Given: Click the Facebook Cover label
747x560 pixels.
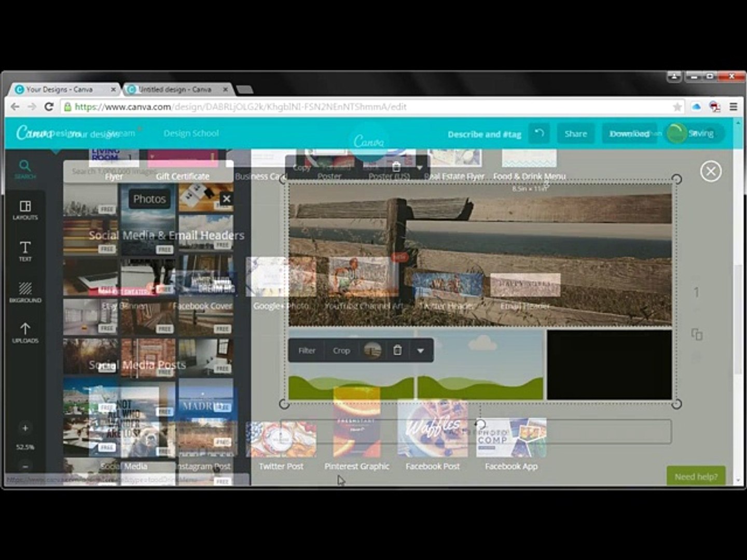Looking at the screenshot, I should click(202, 306).
